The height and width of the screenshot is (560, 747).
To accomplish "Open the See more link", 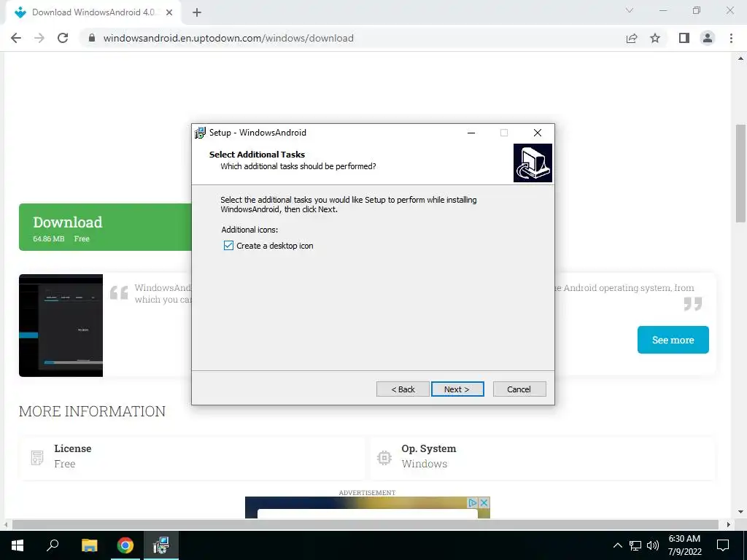I will pos(673,340).
